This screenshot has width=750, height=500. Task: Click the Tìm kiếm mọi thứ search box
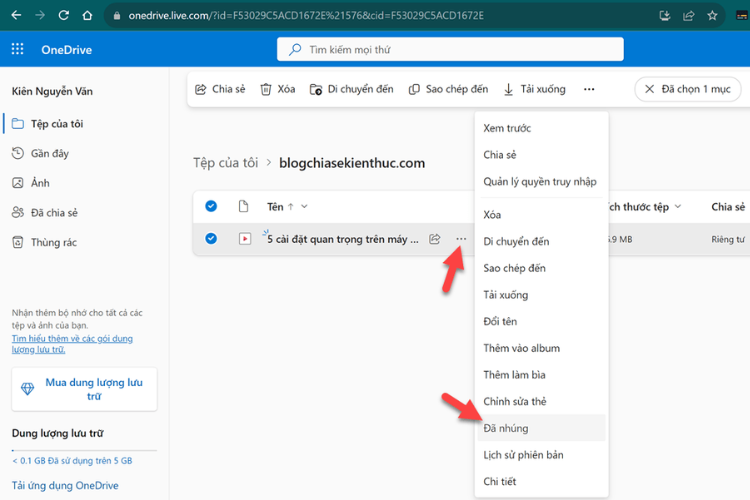tap(450, 49)
